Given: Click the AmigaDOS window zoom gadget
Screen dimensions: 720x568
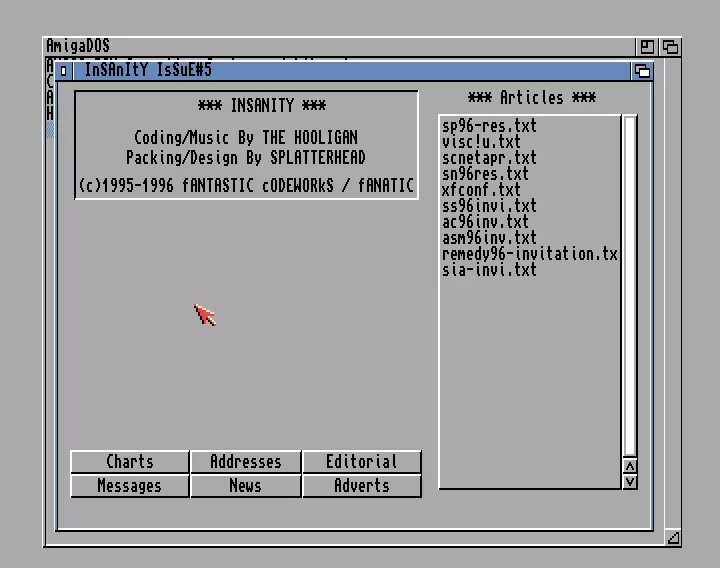Looking at the screenshot, I should [x=648, y=47].
